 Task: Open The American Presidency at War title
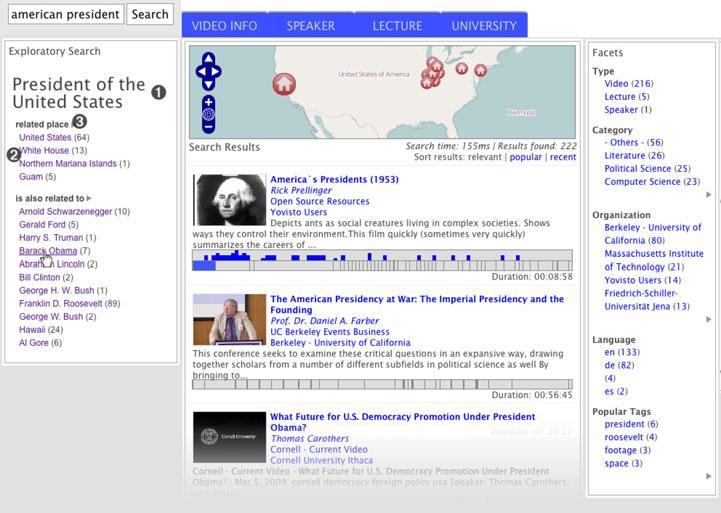click(x=417, y=304)
